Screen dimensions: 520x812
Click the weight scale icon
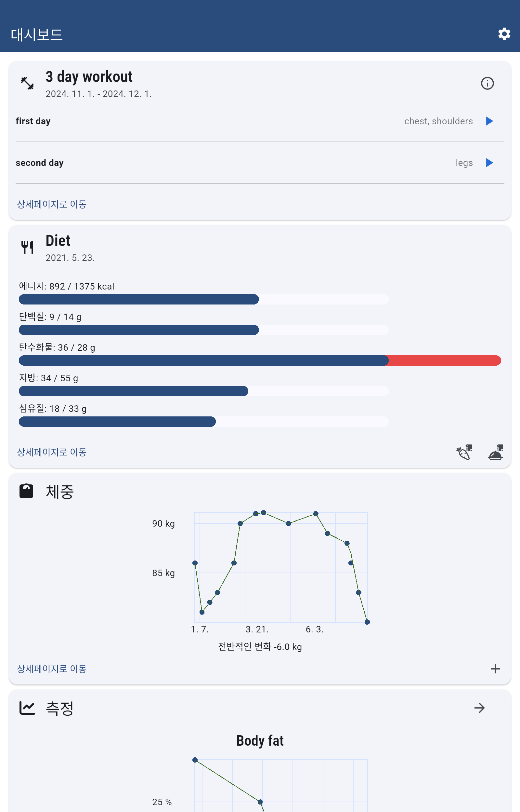(26, 491)
